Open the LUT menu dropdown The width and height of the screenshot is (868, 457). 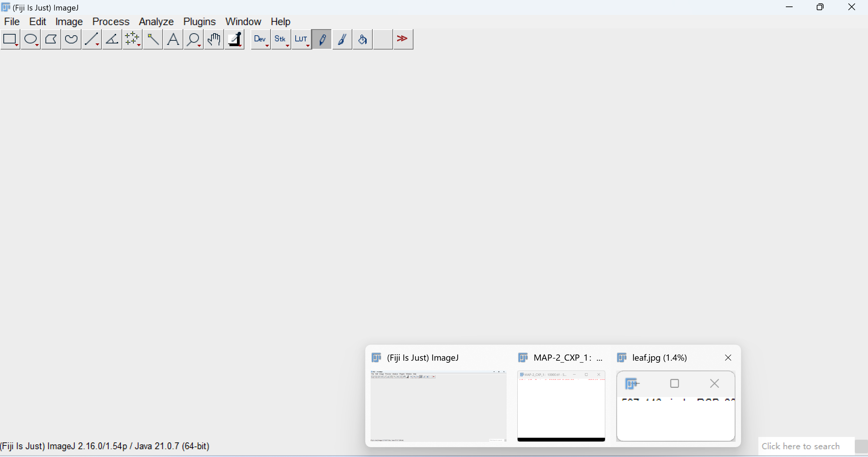301,39
